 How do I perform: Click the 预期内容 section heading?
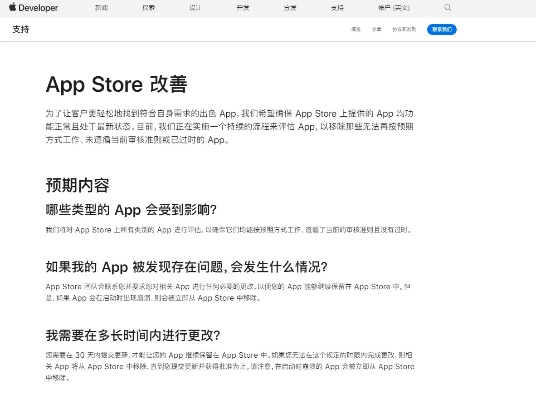pos(78,185)
